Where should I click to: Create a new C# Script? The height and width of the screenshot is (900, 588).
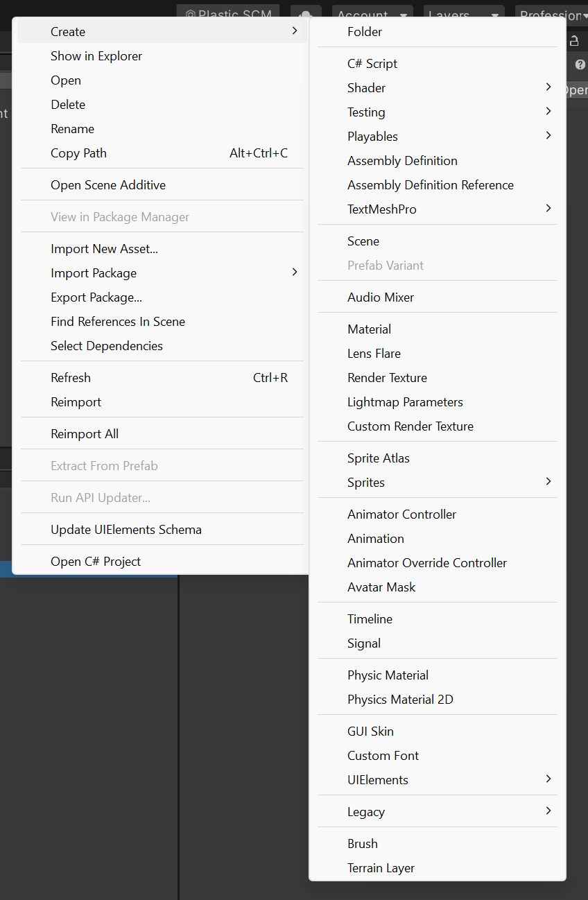pos(438,64)
